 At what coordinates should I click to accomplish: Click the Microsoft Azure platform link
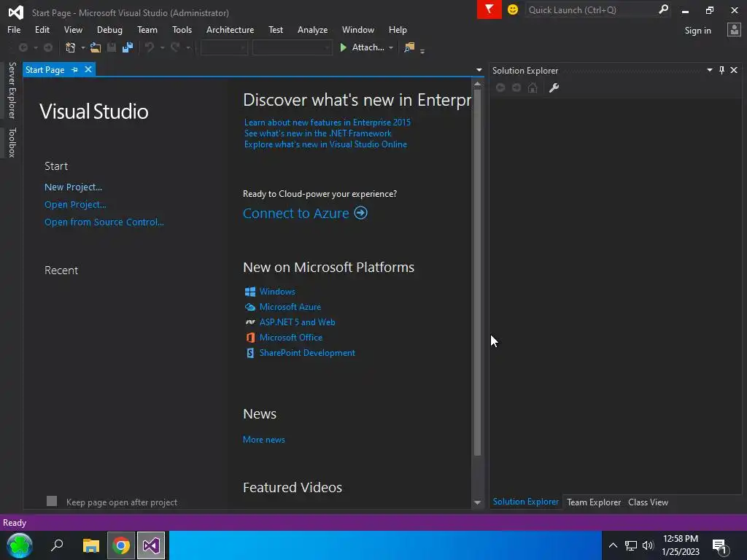[x=290, y=307]
